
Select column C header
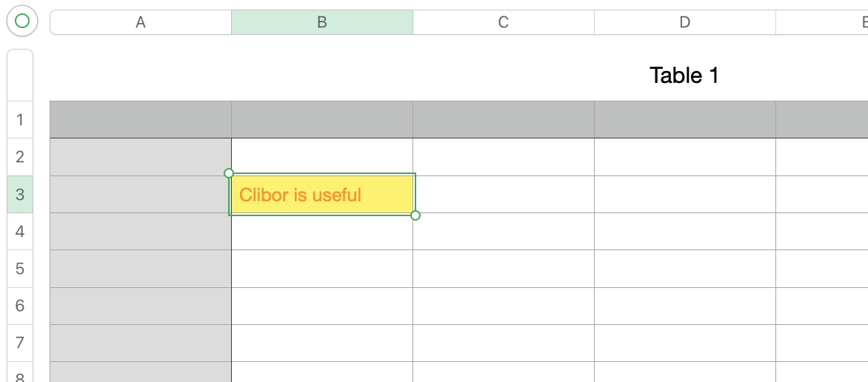503,22
